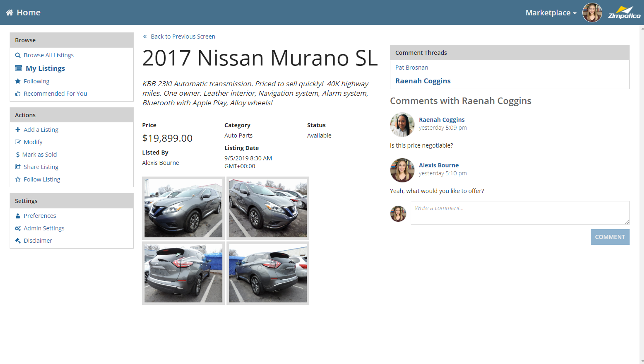Open Recommended For You
This screenshot has width=644, height=364.
click(55, 94)
